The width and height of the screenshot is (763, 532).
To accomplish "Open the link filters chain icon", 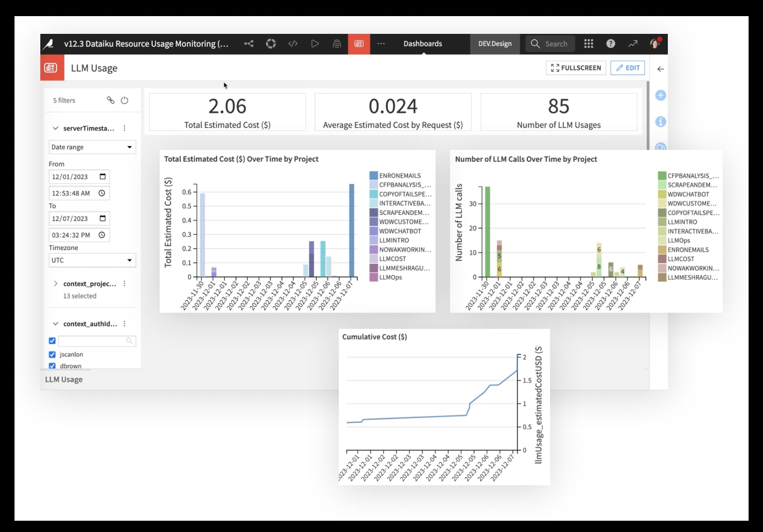I will tap(111, 100).
